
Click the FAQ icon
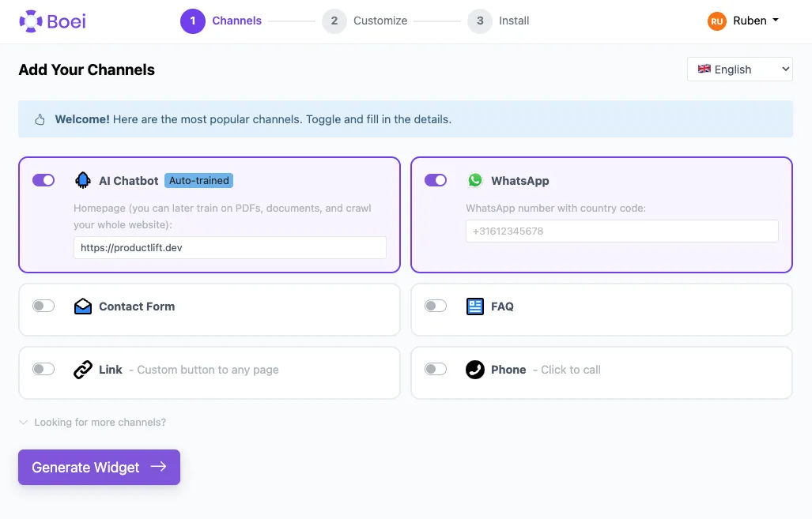pos(474,306)
